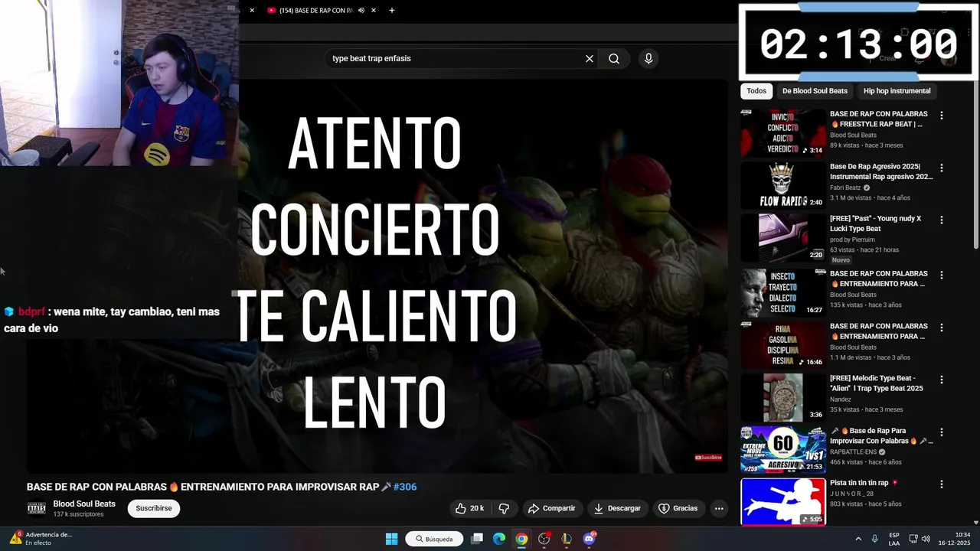
Task: Select Hip hop instrumental chip
Action: click(897, 91)
